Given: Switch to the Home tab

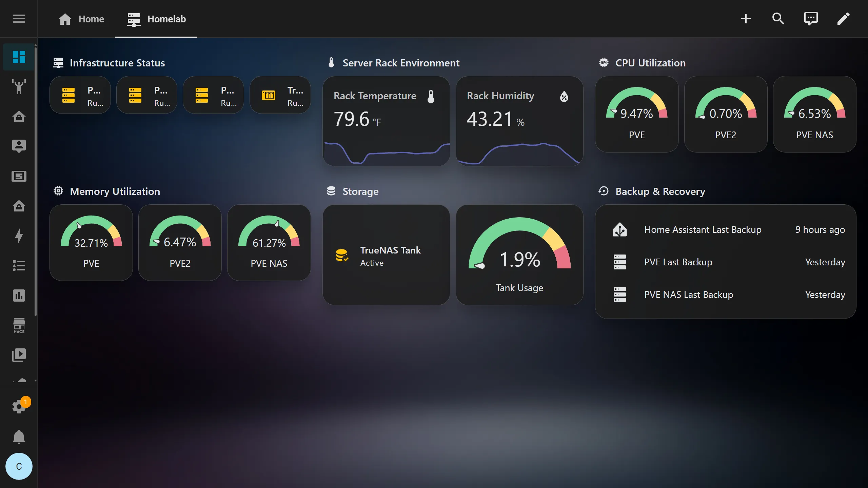Looking at the screenshot, I should 81,19.
